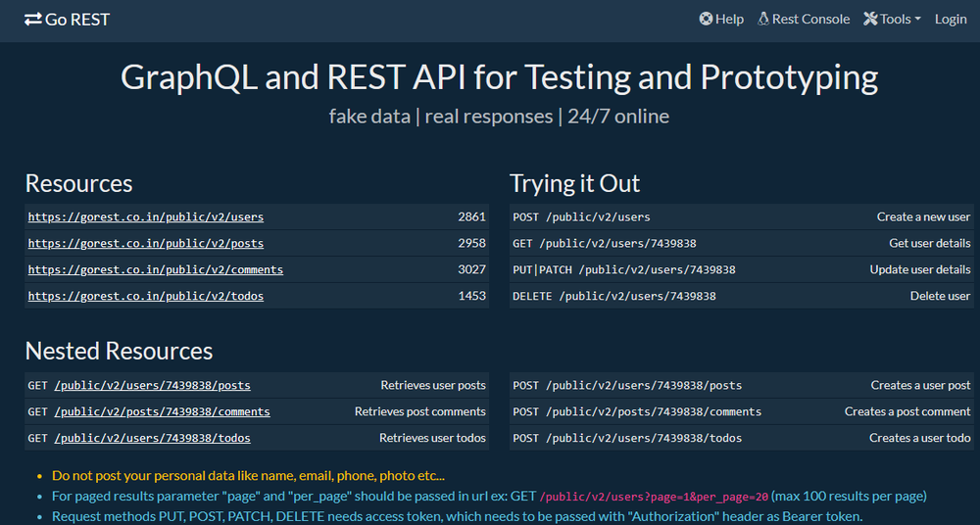The height and width of the screenshot is (525, 980).
Task: Click the 'PUT|PATCH /public/v2/users/7439838' text
Action: tap(623, 270)
